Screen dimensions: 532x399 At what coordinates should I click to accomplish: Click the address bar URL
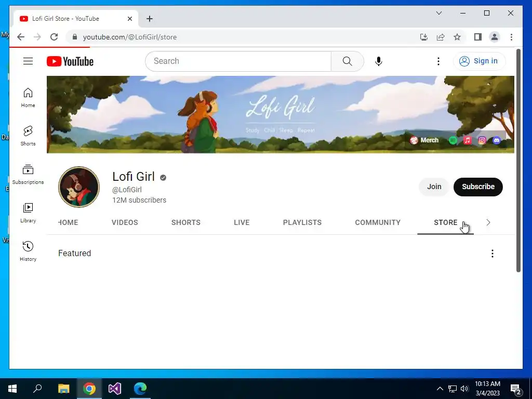point(130,37)
